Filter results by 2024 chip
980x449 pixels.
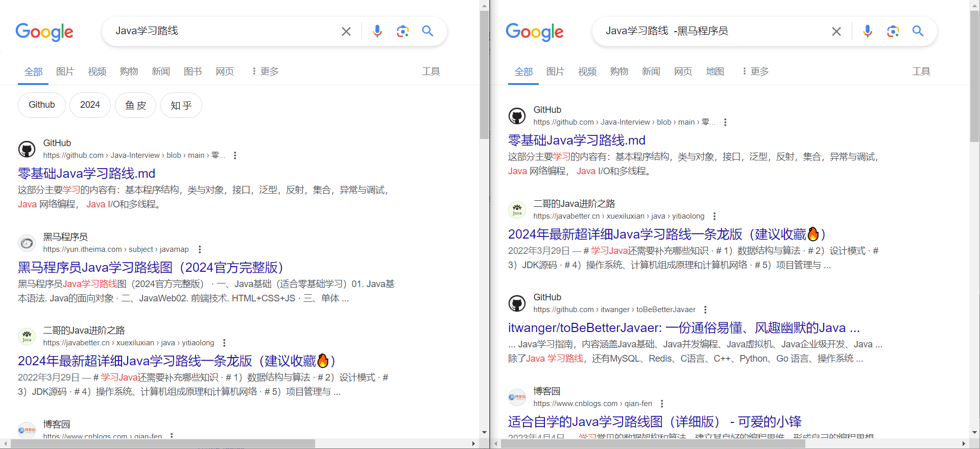click(x=90, y=105)
